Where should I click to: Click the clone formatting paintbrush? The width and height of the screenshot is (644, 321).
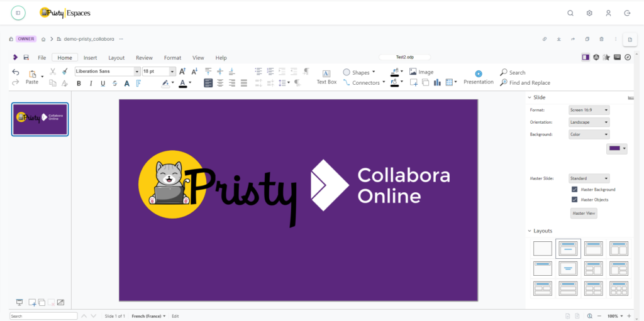[x=64, y=72]
